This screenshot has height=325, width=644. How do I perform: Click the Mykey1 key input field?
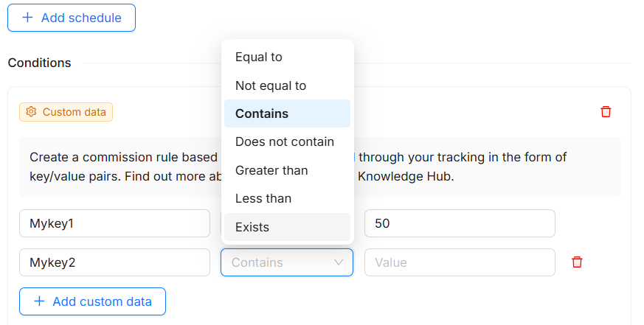click(114, 223)
